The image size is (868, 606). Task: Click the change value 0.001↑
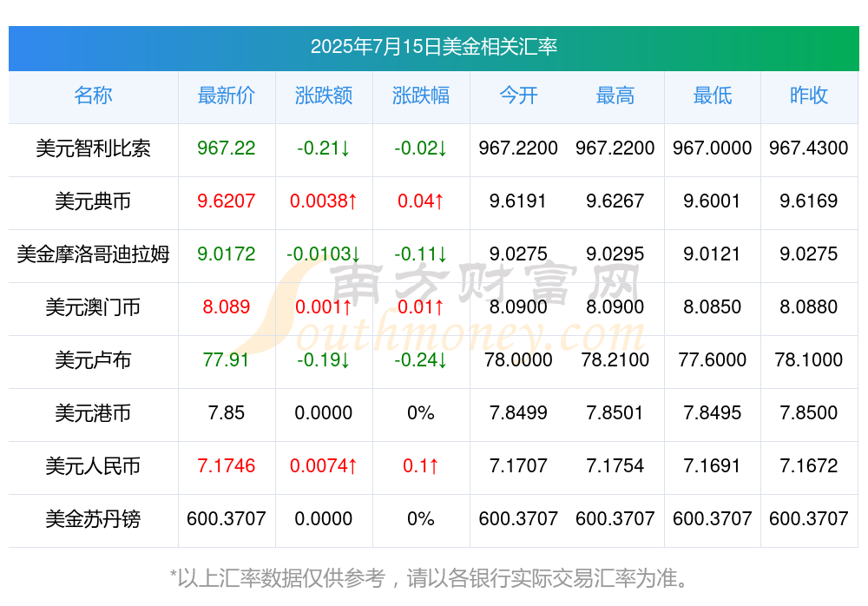(323, 306)
